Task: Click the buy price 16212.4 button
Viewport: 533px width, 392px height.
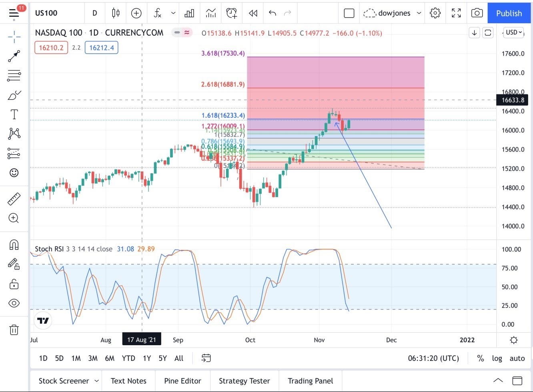Action: coord(102,48)
